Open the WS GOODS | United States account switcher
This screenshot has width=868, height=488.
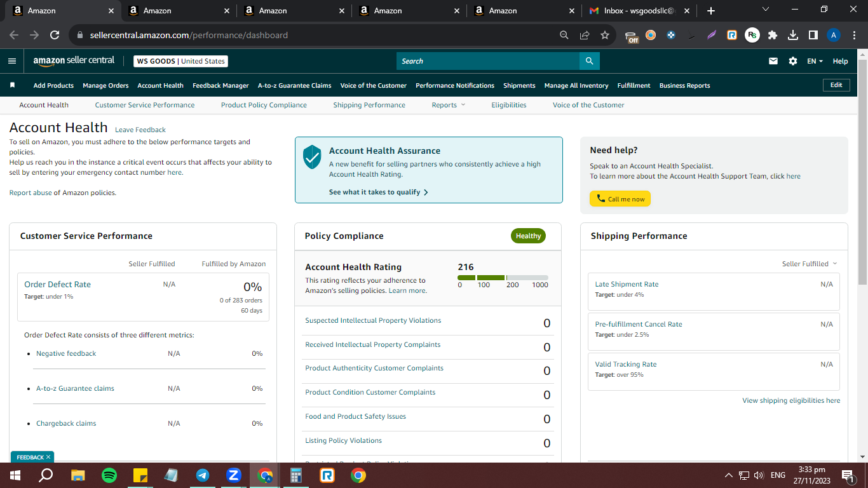180,61
